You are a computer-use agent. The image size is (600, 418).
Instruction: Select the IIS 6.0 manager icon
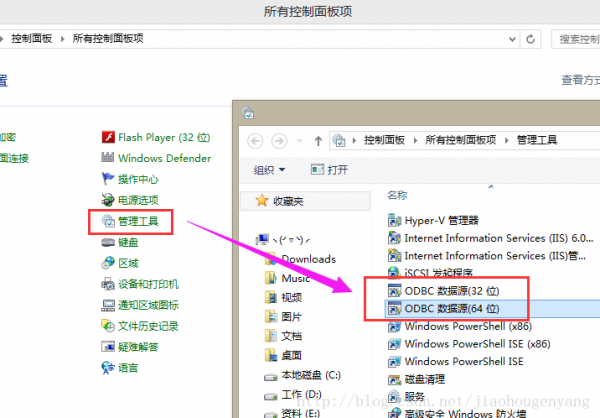point(395,238)
